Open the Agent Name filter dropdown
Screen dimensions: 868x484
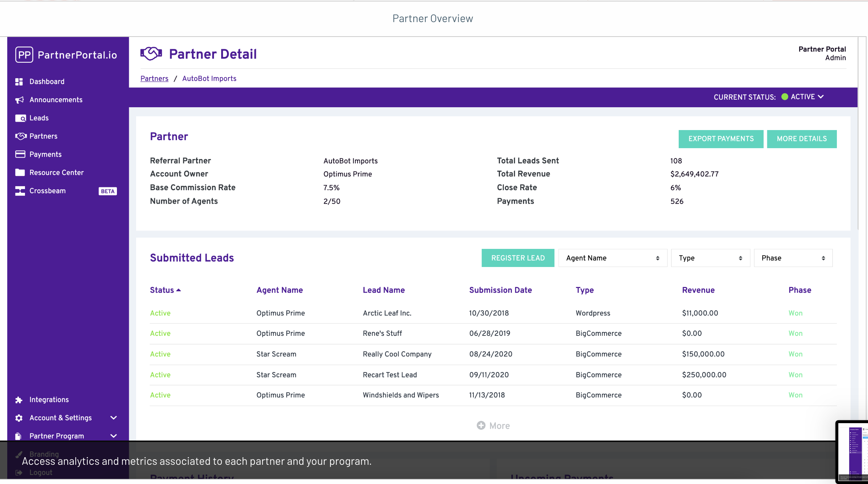(x=612, y=258)
